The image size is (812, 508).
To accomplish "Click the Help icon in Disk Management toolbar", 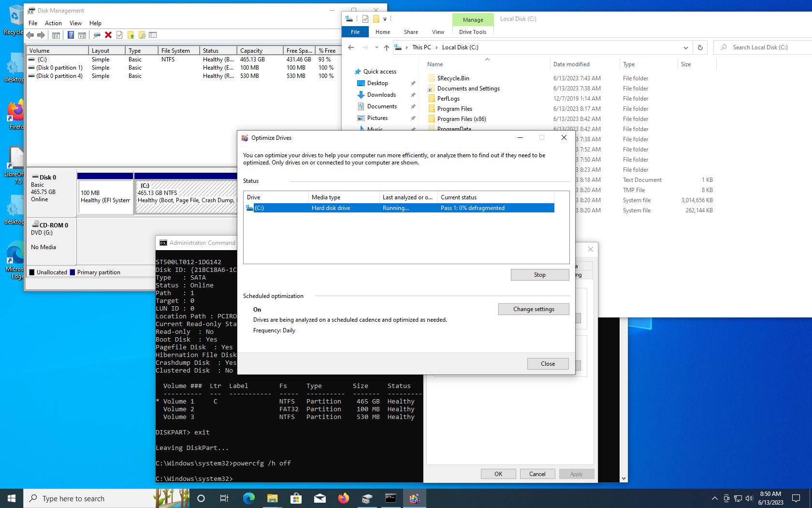I will point(71,35).
